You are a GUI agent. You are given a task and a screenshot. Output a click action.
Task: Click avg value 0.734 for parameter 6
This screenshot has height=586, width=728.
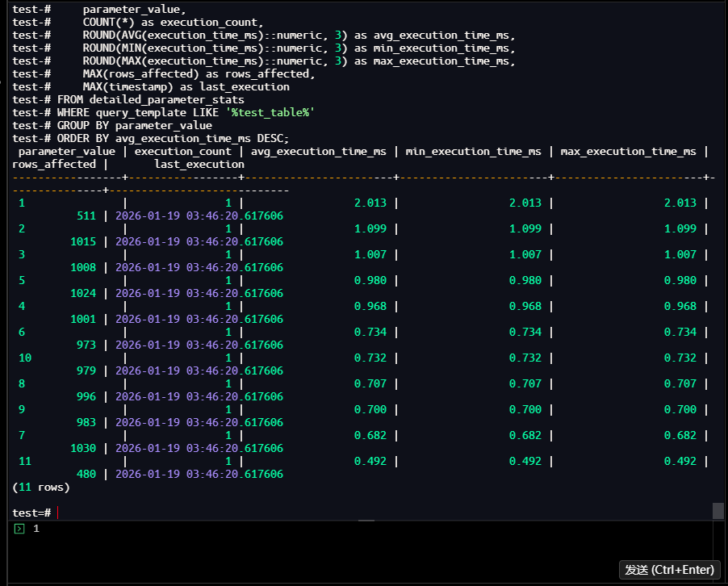coord(370,332)
